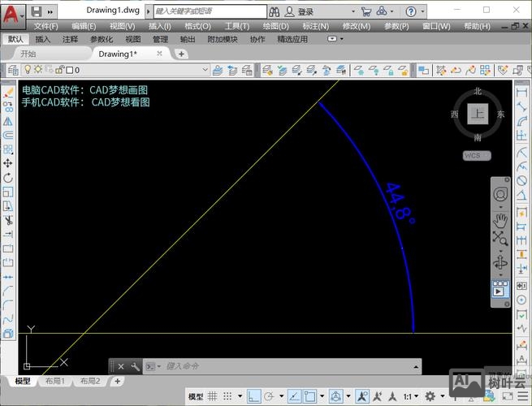Click the Pan hand tool in navigation bar
This screenshot has width=532, height=406.
click(500, 218)
